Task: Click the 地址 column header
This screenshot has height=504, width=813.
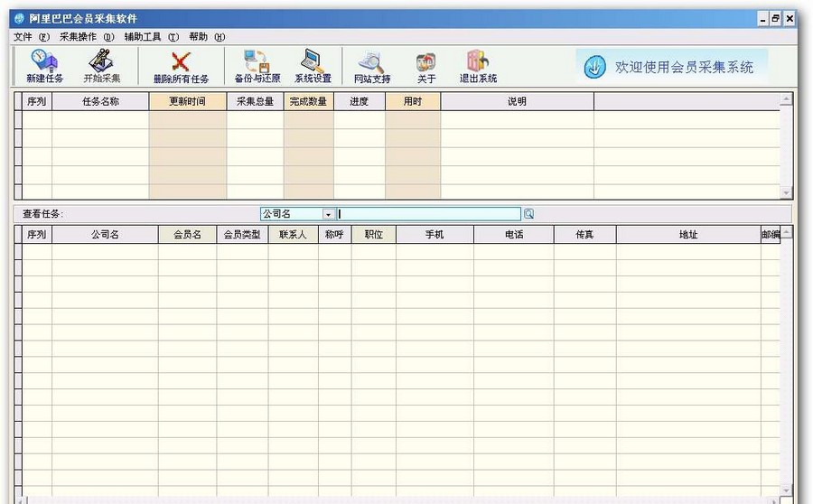Action: (x=688, y=234)
